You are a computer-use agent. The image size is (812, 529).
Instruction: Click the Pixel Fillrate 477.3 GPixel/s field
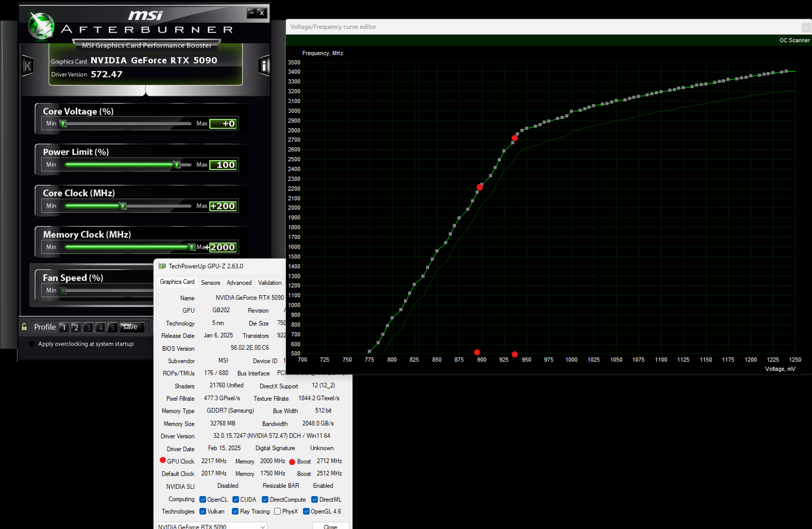(x=222, y=398)
